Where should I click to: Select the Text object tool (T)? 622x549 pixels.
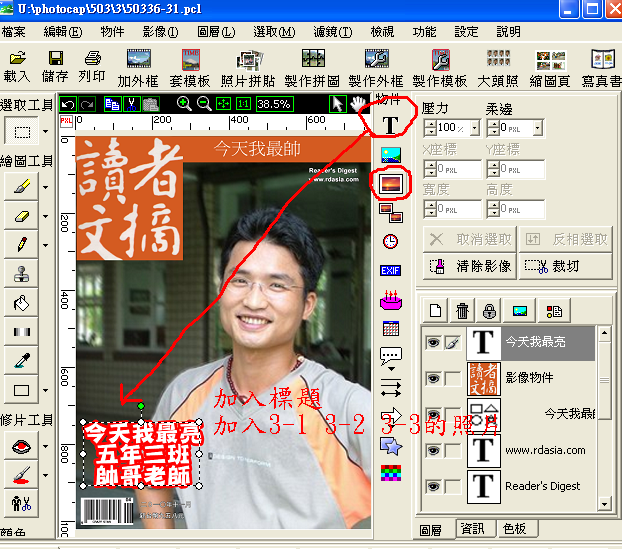390,126
